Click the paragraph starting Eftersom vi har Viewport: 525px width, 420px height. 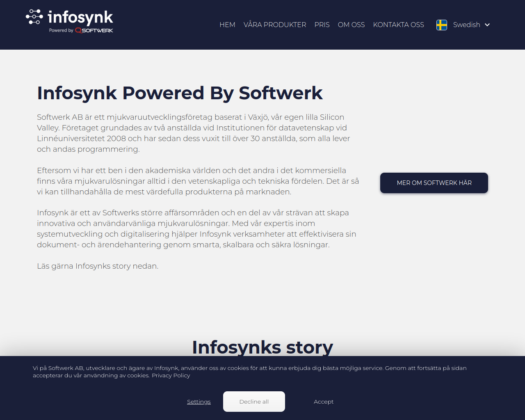pyautogui.click(x=198, y=181)
